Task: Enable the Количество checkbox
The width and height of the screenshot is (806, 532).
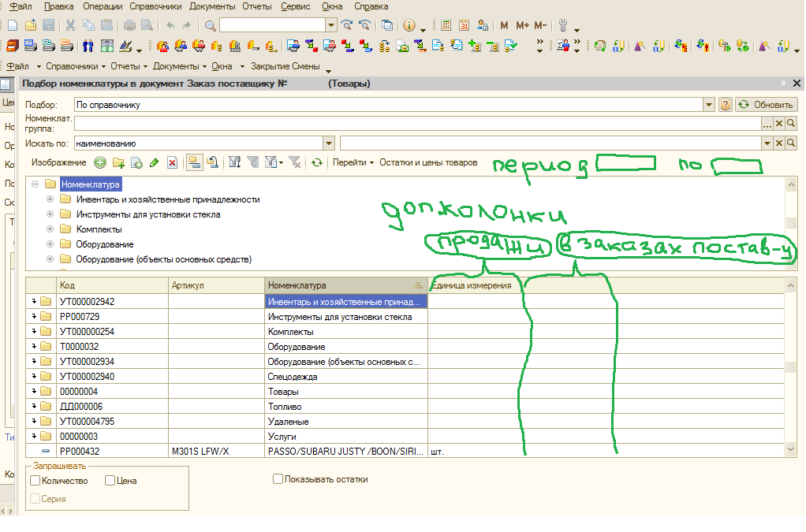Action: (35, 480)
